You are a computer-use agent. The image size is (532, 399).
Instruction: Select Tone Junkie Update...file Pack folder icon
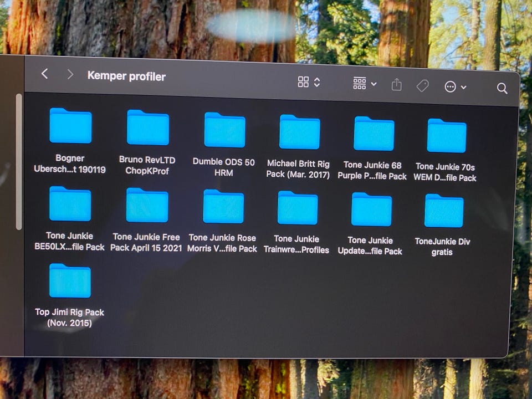[371, 209]
